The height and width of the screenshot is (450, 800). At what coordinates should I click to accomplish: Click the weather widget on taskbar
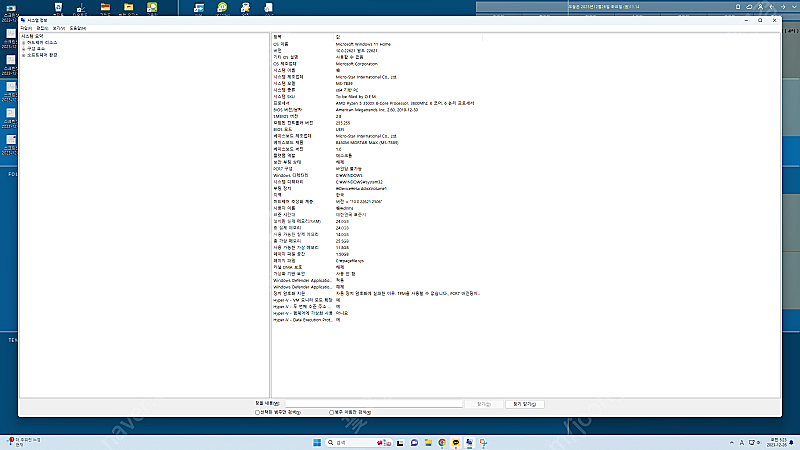[22, 442]
